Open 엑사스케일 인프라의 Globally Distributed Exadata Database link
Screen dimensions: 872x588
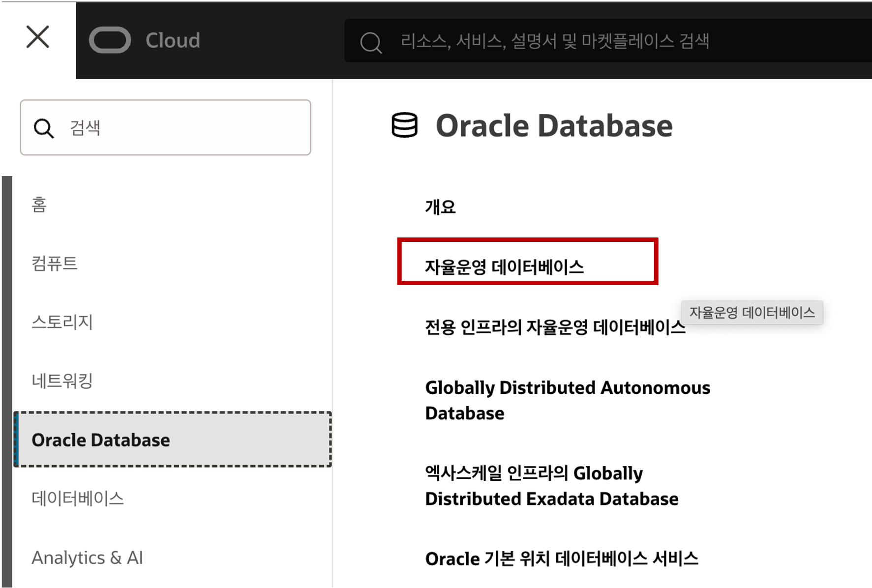click(x=551, y=486)
